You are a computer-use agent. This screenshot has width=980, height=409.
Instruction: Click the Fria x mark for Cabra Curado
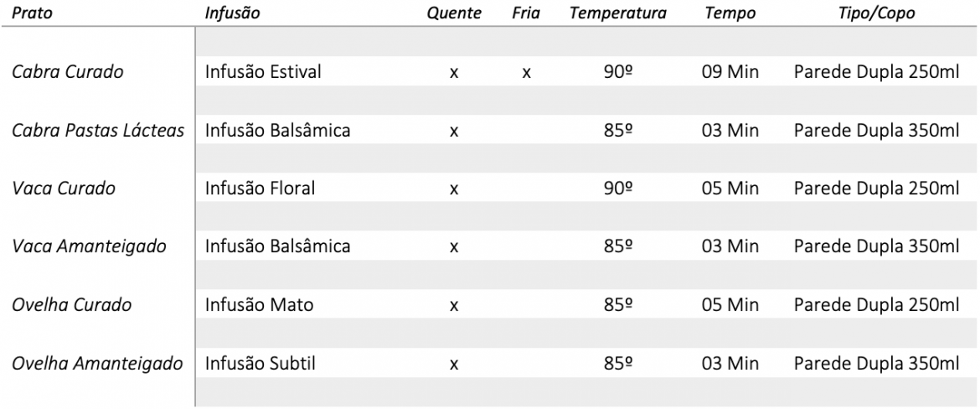(526, 73)
